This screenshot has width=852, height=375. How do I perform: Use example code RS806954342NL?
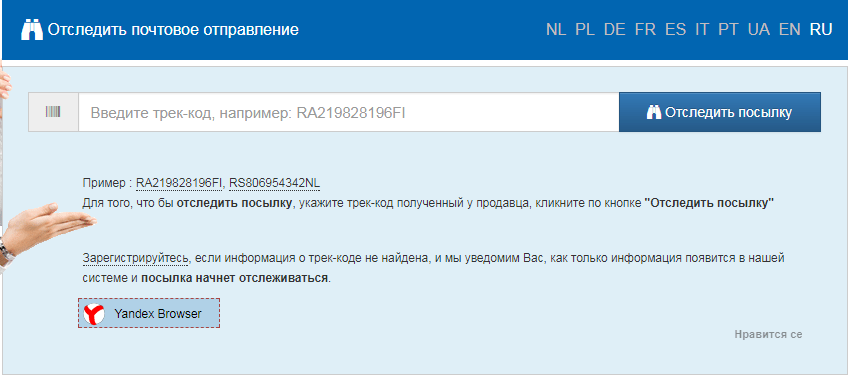coord(274,183)
